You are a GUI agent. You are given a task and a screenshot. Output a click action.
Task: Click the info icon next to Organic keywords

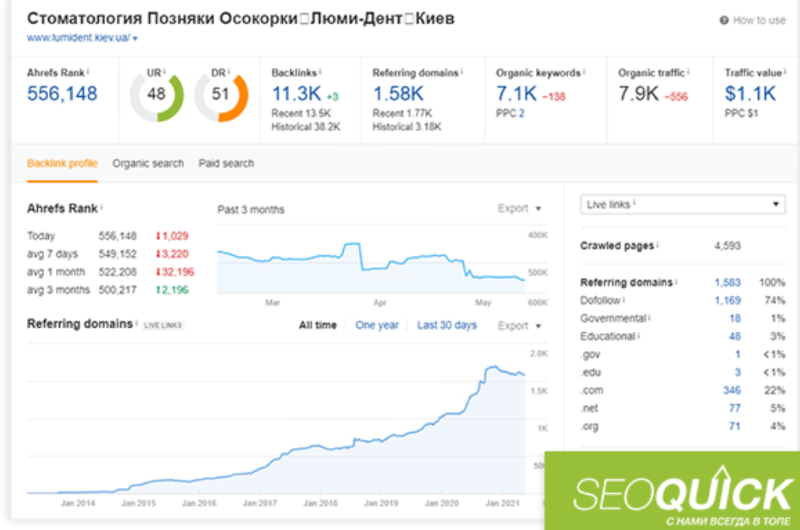tap(584, 71)
